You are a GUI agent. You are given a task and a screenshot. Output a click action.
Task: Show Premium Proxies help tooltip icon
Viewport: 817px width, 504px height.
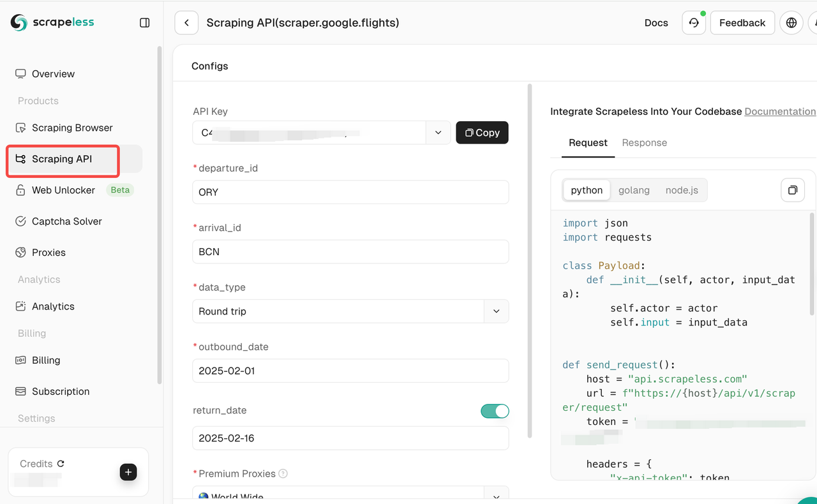[283, 473]
